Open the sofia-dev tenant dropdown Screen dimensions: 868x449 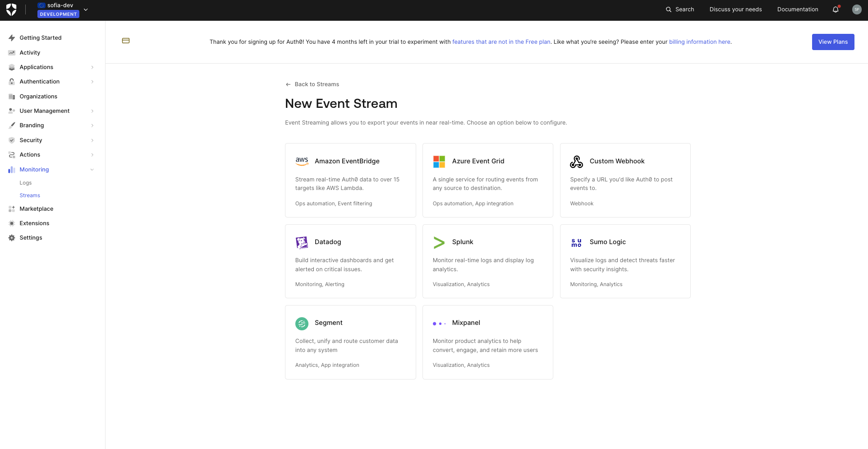[86, 9]
